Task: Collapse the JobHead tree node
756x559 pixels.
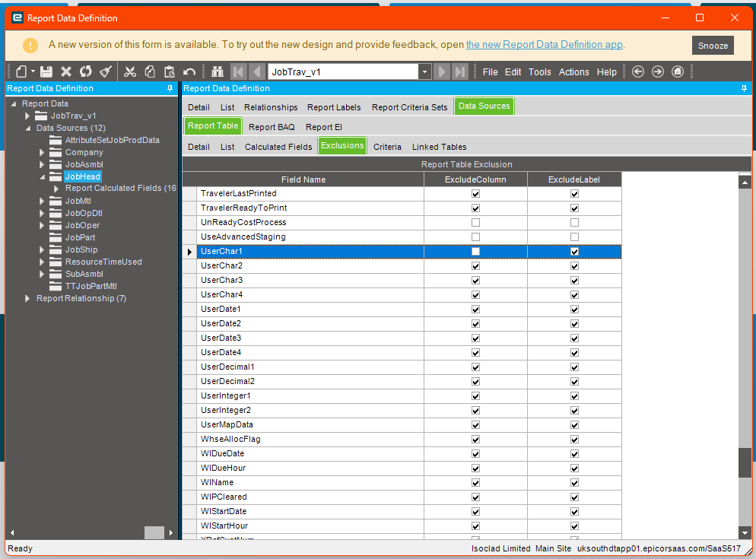Action: [x=43, y=177]
